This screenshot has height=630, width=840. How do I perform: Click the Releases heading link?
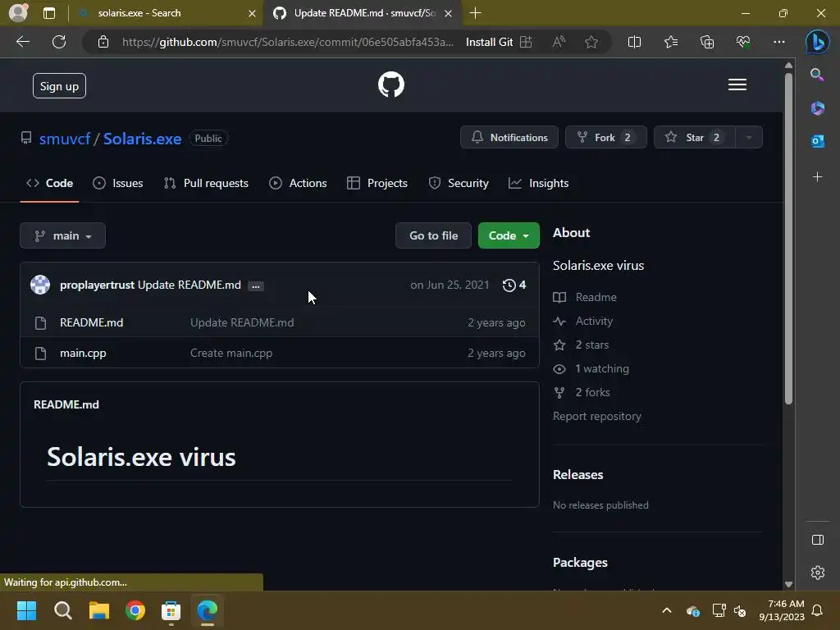578,475
